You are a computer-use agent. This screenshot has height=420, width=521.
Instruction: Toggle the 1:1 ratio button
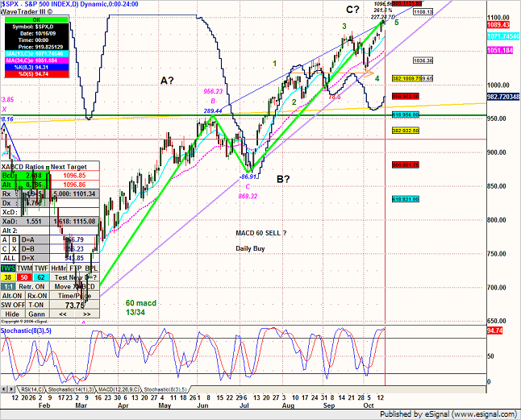[8, 286]
